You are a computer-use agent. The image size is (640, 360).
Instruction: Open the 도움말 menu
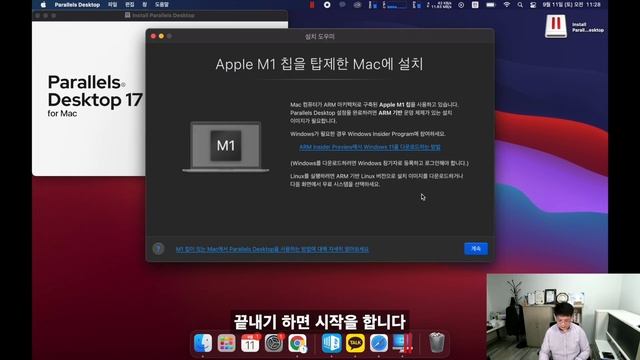[162, 5]
